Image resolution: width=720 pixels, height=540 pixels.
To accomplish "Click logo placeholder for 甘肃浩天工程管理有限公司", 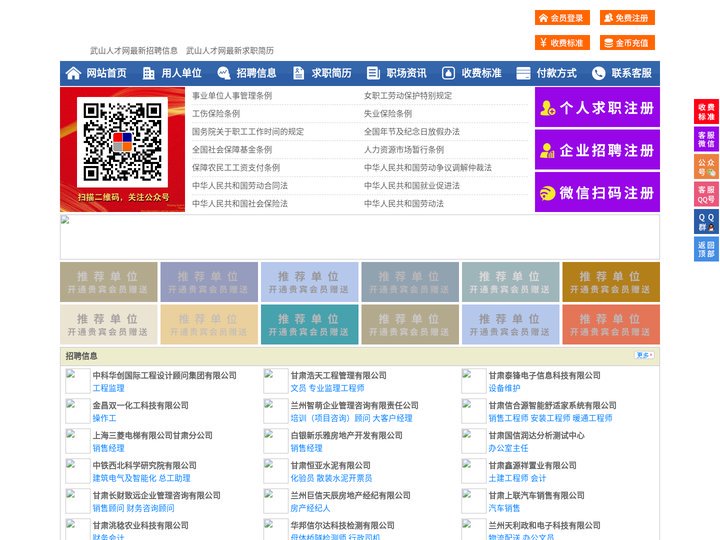I will click(276, 381).
